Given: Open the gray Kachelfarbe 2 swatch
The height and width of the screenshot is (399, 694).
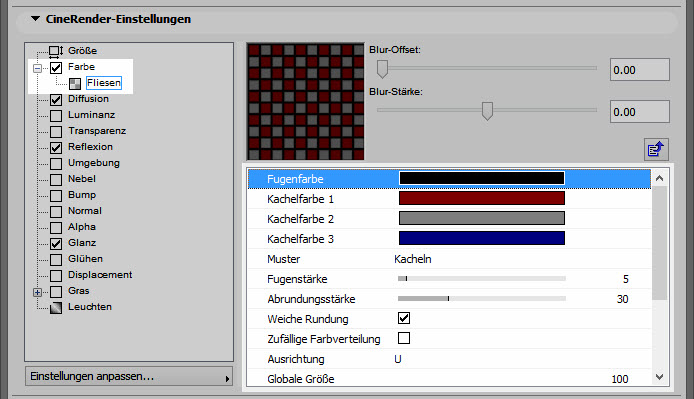Looking at the screenshot, I should [482, 218].
